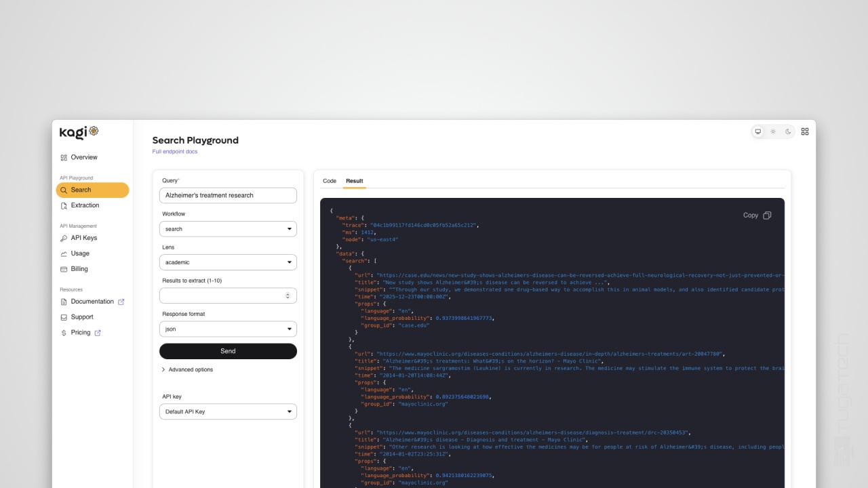Click the Search Playground heading
Image resolution: width=868 pixels, height=488 pixels.
[195, 140]
